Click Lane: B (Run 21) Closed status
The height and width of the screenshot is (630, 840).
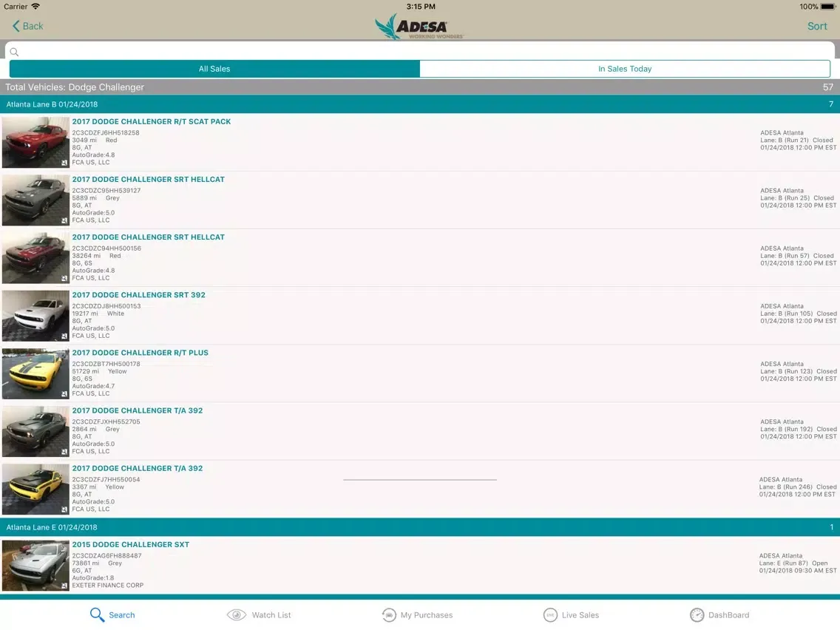pos(796,140)
